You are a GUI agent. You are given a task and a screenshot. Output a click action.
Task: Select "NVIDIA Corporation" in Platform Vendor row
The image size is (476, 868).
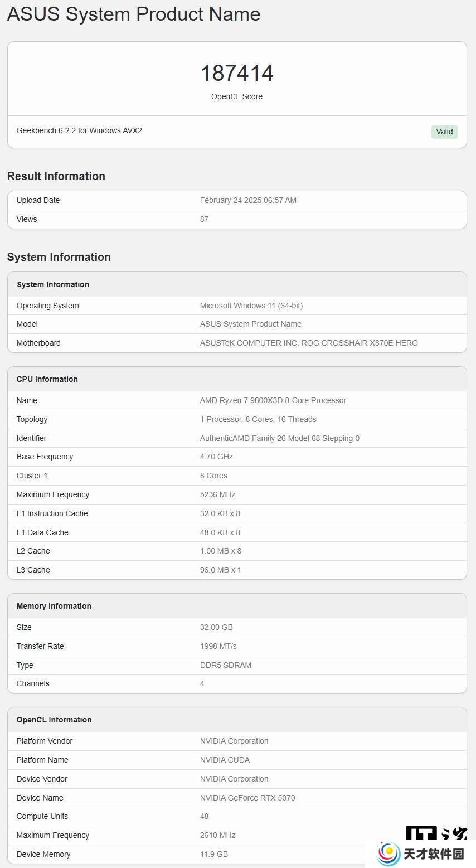point(234,741)
